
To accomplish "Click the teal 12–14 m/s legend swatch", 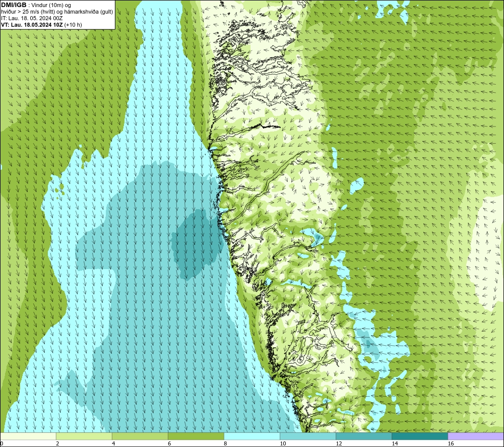I will (x=364, y=436).
